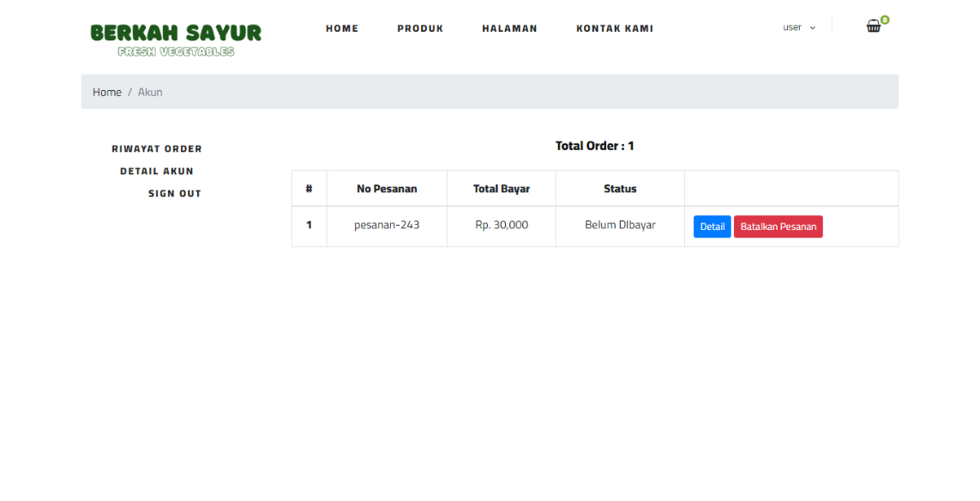The width and height of the screenshot is (980, 501).
Task: Click the row number 1 cell
Action: tap(309, 225)
